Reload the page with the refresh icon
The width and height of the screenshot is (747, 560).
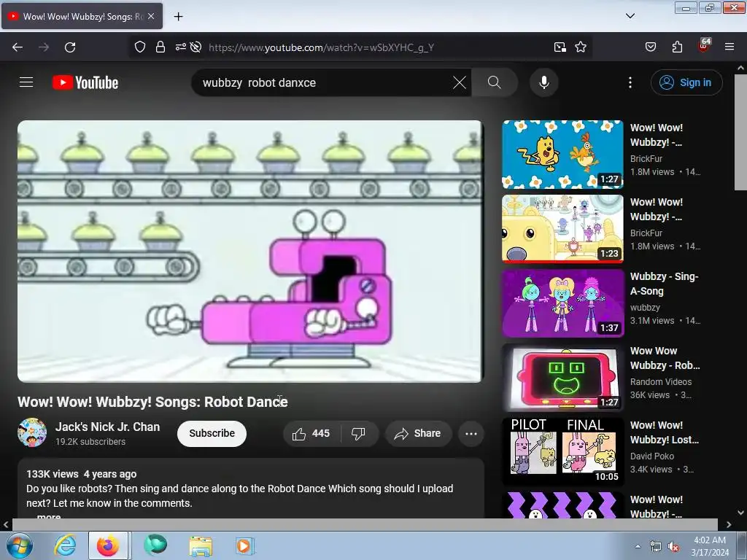coord(70,47)
